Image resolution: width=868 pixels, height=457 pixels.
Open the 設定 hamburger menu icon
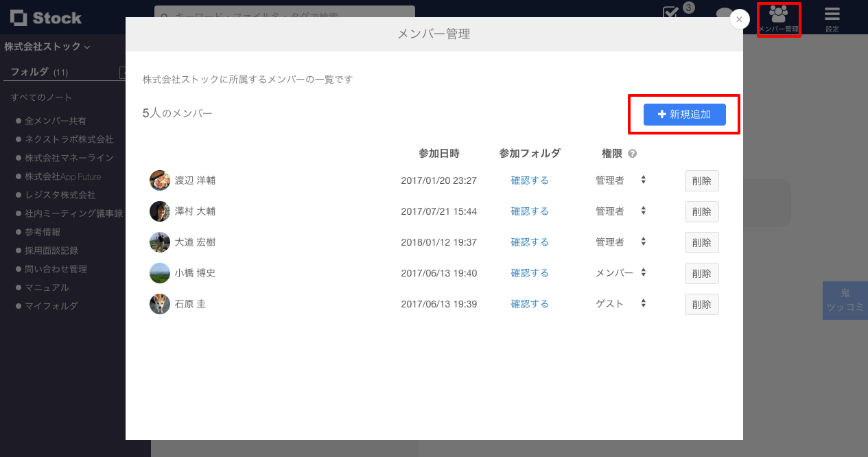[x=832, y=14]
